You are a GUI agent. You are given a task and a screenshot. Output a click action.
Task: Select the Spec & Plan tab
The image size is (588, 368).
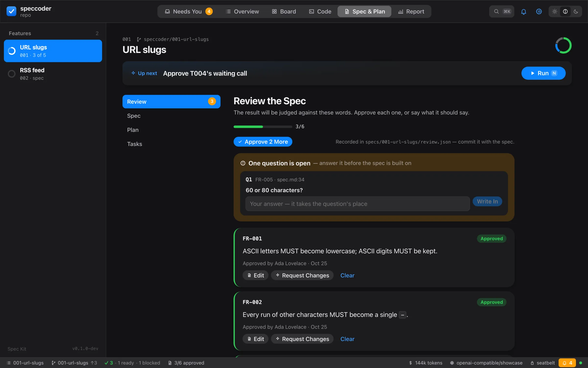tap(364, 12)
